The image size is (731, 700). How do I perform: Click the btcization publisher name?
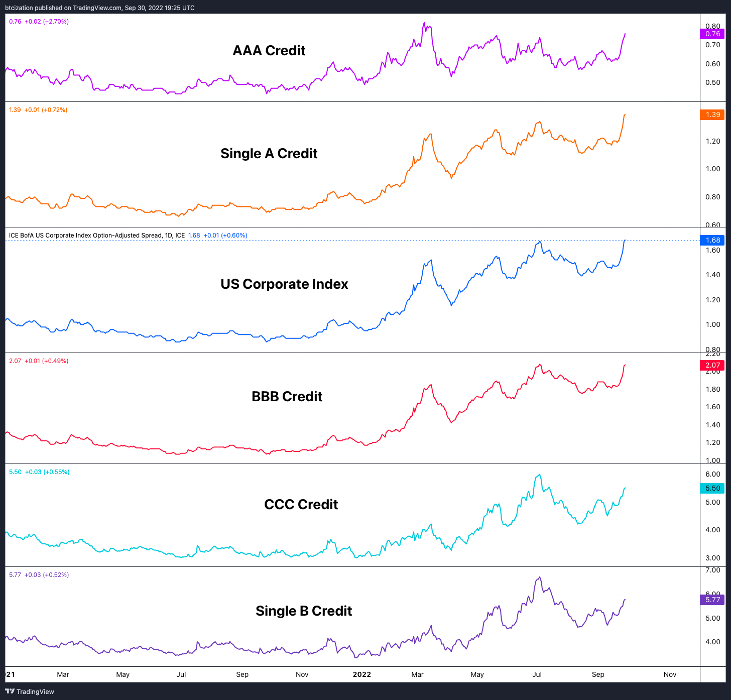(x=19, y=8)
